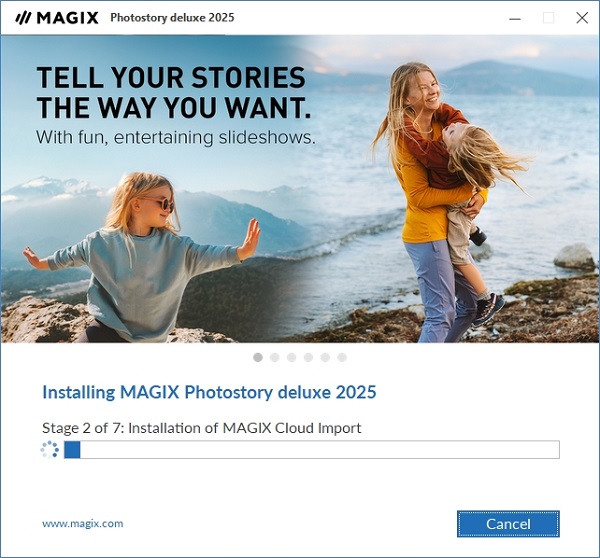The image size is (600, 558).
Task: Click the Stage 2 of 7 status text
Action: [202, 428]
